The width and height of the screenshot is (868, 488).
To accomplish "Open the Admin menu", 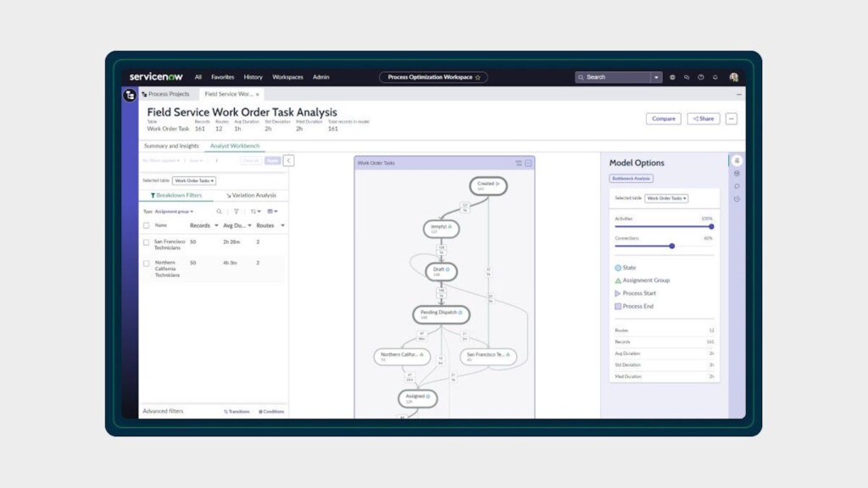I will tap(321, 77).
